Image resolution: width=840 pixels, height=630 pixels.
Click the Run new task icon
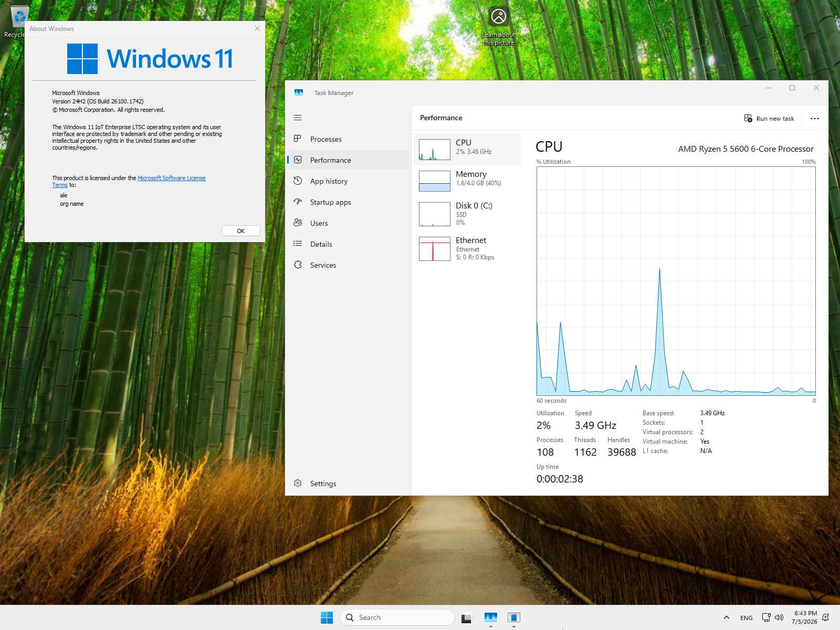click(x=748, y=118)
